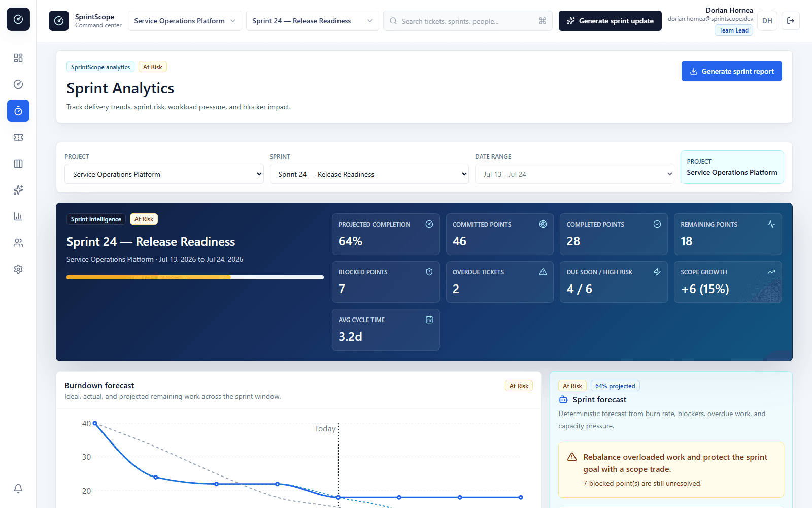Viewport: 812px width, 508px height.
Task: Open the dashboard grid icon in sidebar
Action: [18, 58]
